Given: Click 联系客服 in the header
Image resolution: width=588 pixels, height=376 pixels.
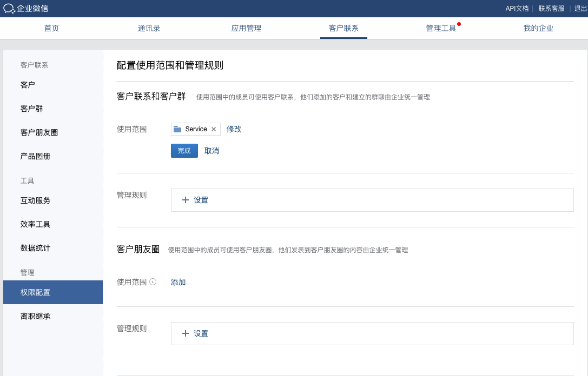Looking at the screenshot, I should click(551, 9).
